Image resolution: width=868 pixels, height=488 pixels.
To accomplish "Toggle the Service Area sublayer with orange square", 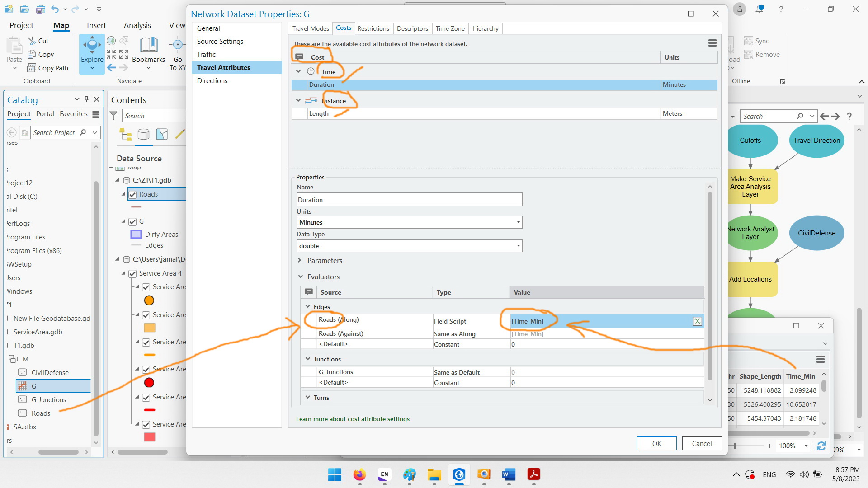I will 146,315.
